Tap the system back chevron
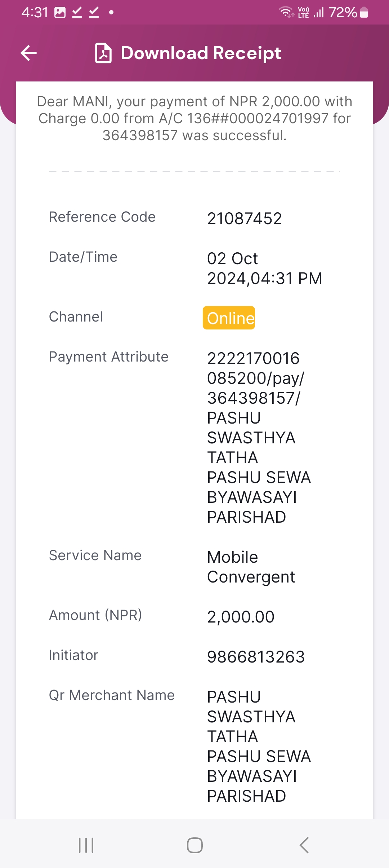The image size is (389, 868). [x=304, y=845]
